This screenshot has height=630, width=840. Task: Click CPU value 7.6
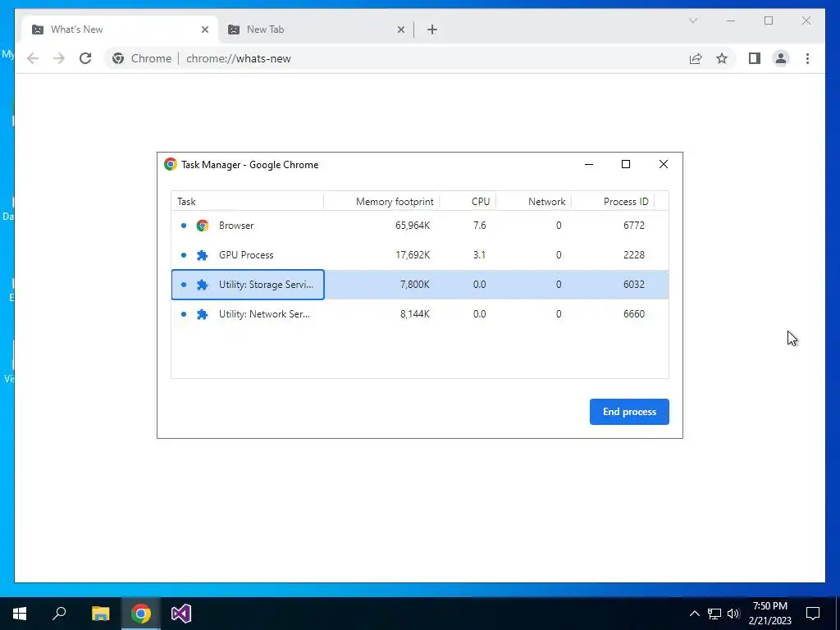[479, 226]
